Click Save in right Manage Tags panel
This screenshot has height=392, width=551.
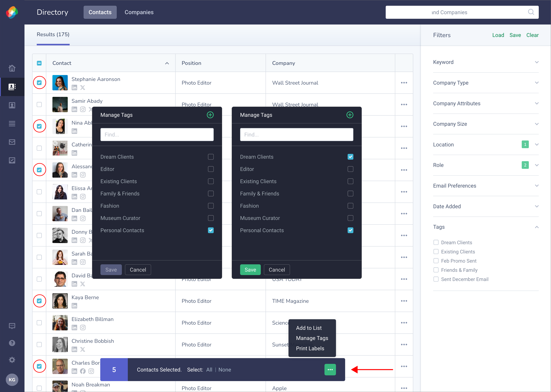point(250,270)
